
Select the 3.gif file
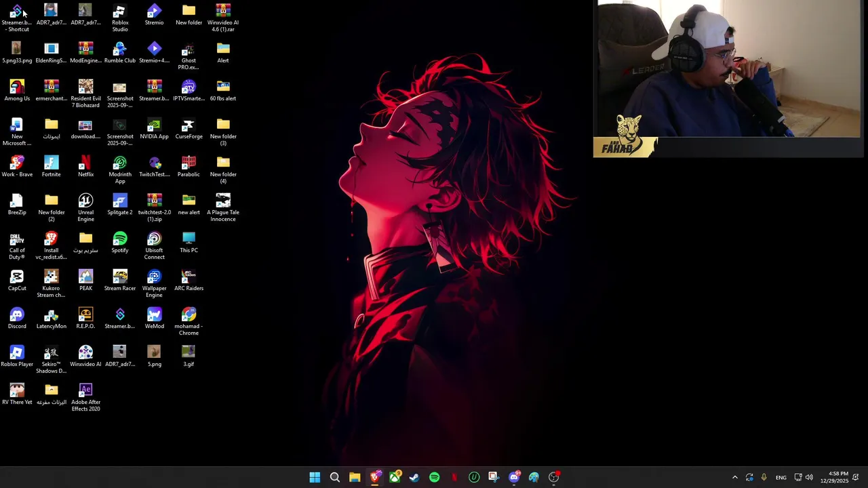189,357
